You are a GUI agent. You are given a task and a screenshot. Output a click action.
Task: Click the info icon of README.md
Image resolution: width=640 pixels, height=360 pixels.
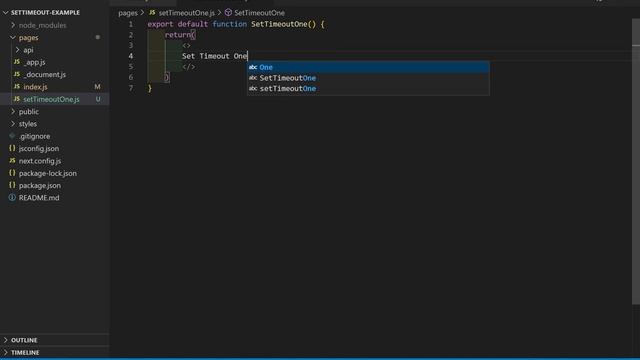[12, 197]
